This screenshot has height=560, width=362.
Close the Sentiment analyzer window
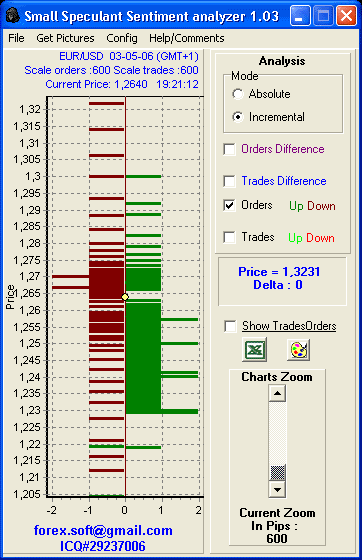tap(346, 16)
